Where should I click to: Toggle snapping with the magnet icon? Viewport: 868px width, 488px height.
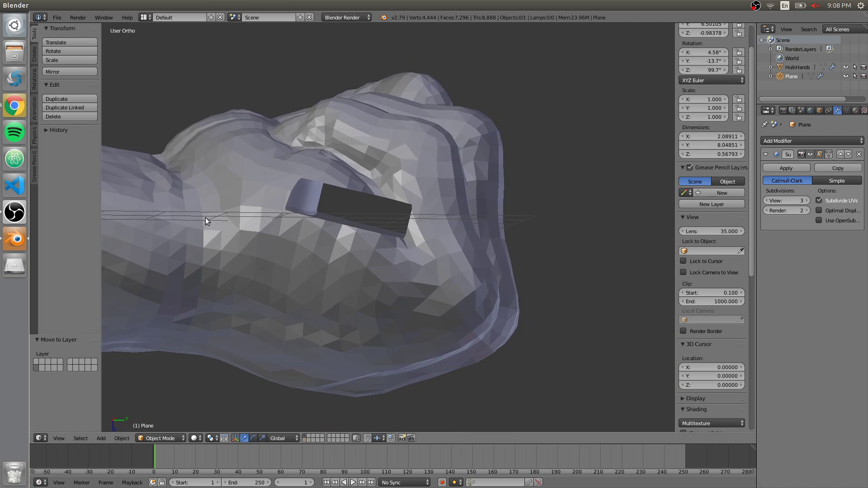[368, 438]
